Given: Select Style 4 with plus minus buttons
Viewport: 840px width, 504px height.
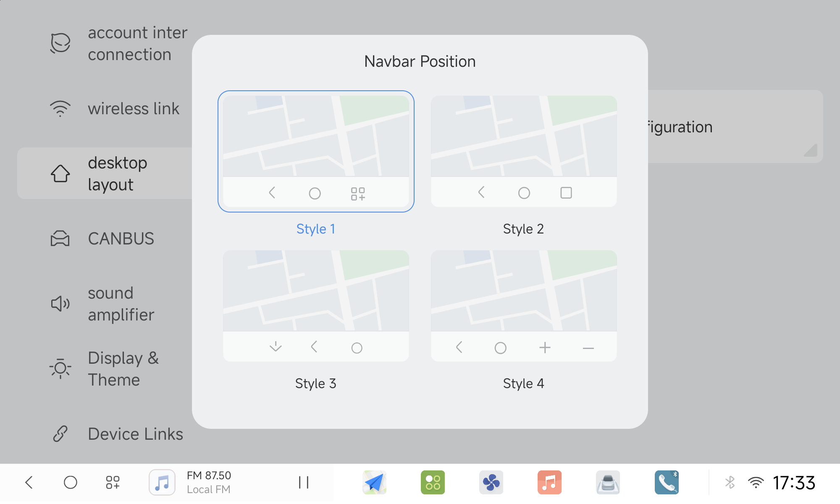Looking at the screenshot, I should coord(524,306).
